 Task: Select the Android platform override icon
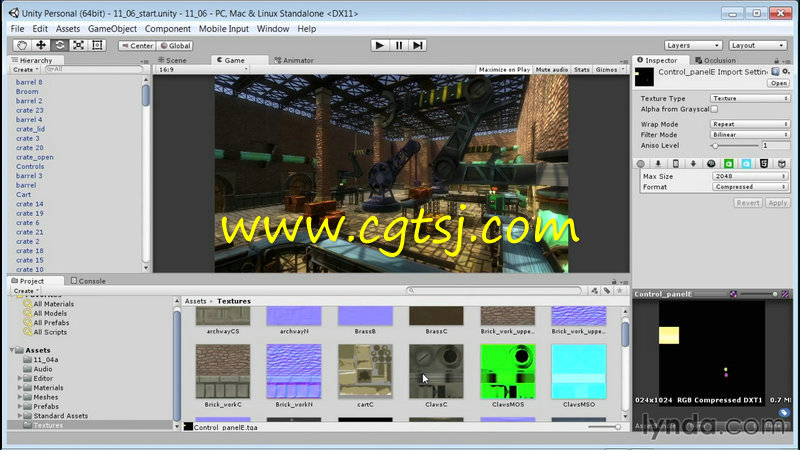(x=693, y=164)
